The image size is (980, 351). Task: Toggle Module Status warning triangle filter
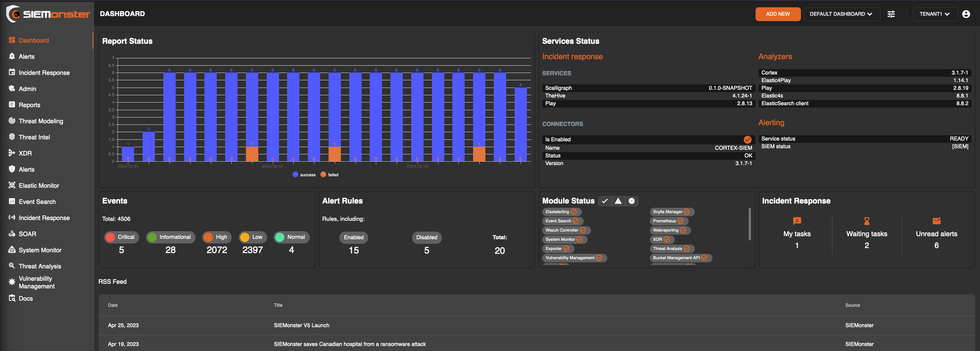click(x=618, y=201)
